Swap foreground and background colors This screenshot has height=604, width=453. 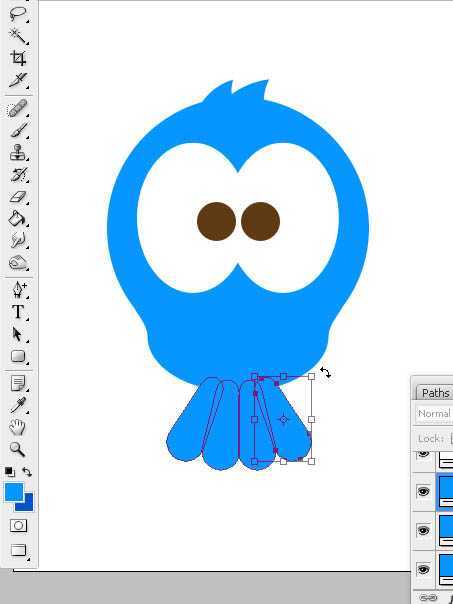26,472
